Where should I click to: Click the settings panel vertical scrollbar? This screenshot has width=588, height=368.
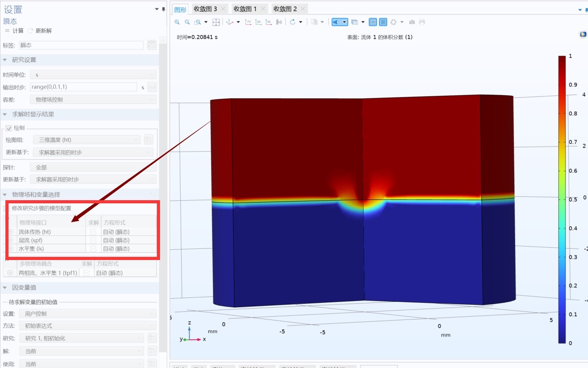coord(163,198)
